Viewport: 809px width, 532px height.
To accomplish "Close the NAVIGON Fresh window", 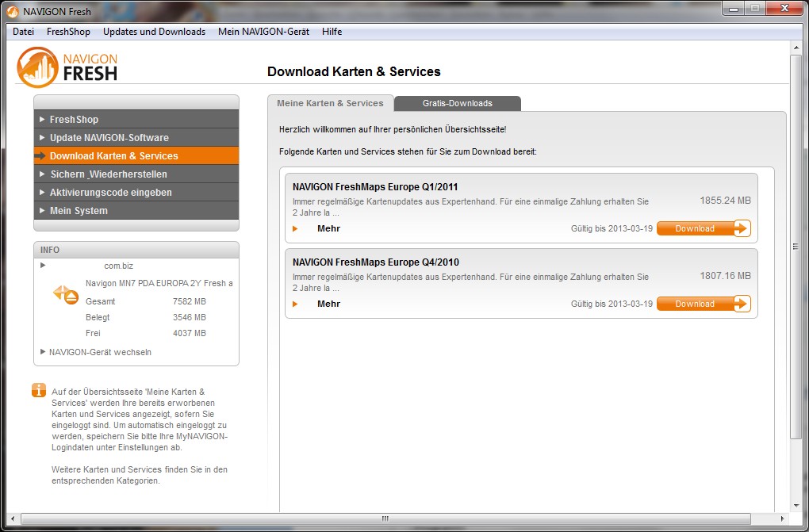I will [784, 9].
